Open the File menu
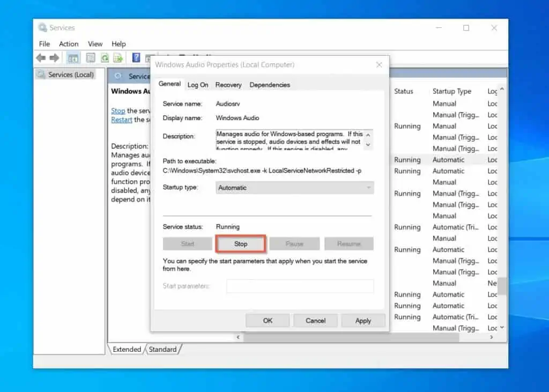Image resolution: width=549 pixels, height=392 pixels. click(x=44, y=44)
